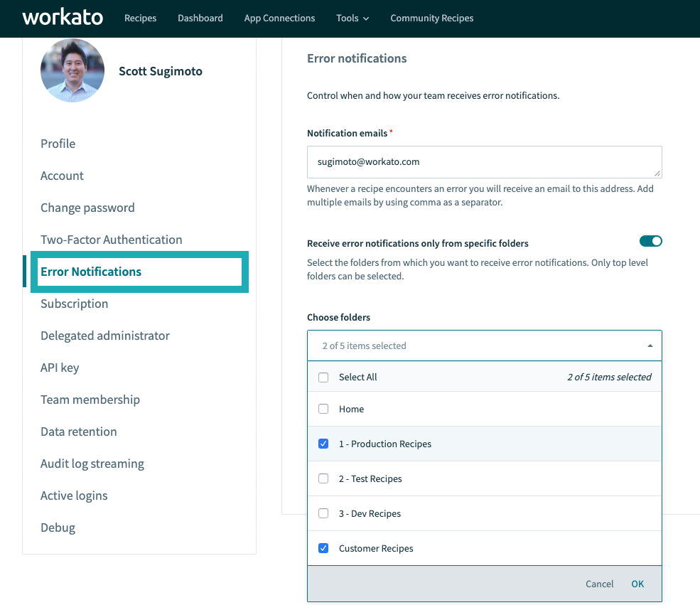
Task: Open the Subscription section
Action: coord(74,304)
